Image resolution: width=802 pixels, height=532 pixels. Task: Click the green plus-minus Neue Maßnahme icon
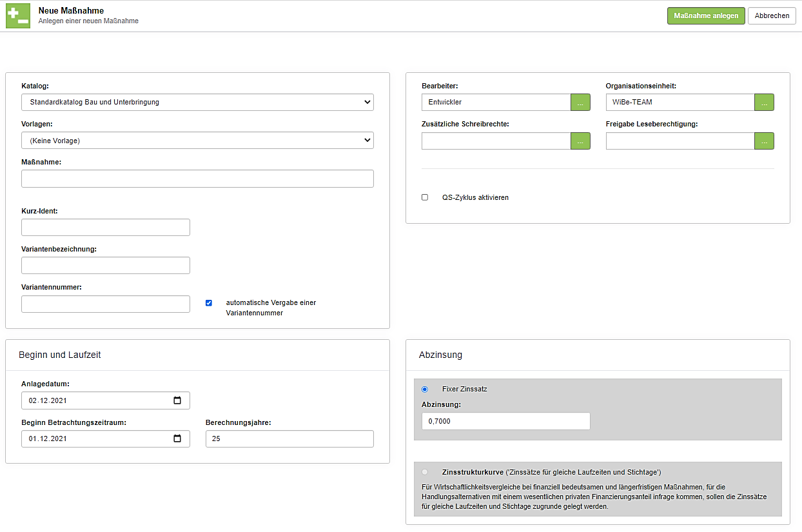click(x=18, y=16)
